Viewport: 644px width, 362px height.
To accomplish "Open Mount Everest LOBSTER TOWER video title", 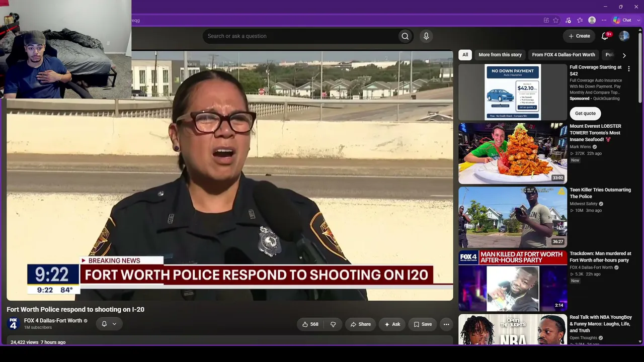I will (596, 133).
